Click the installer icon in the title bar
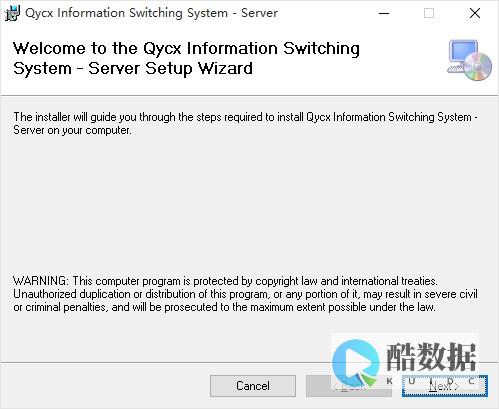 point(12,13)
